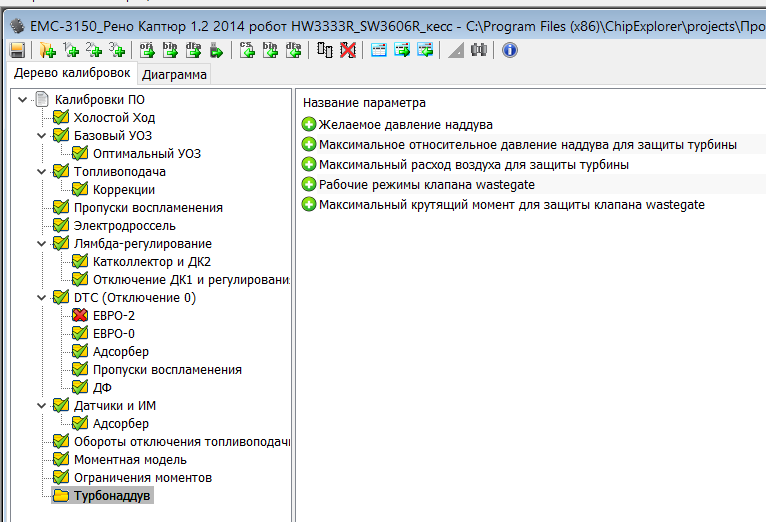Image resolution: width=766 pixels, height=522 pixels.
Task: Select the Дерево калибровок tab
Action: coord(71,73)
